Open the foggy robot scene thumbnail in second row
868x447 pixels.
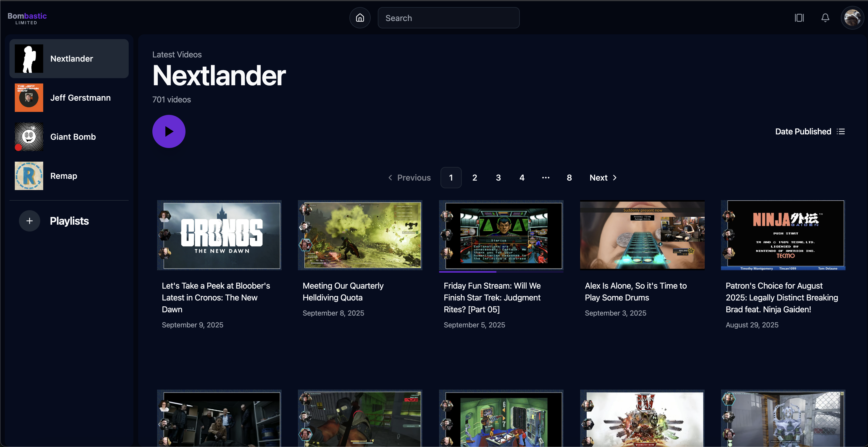tap(783, 418)
